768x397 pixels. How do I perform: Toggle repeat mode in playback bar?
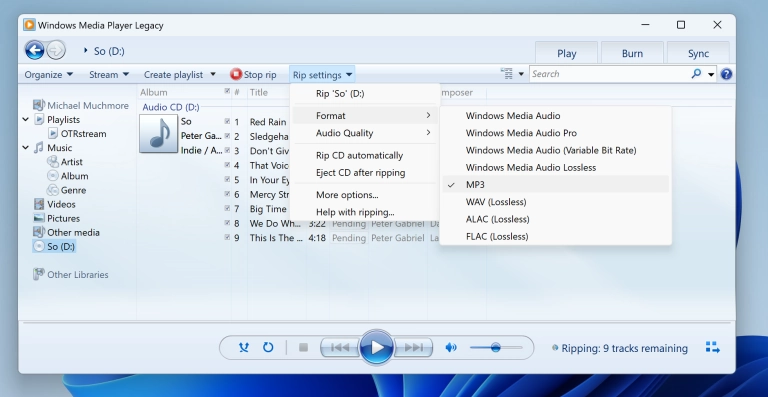tap(268, 348)
